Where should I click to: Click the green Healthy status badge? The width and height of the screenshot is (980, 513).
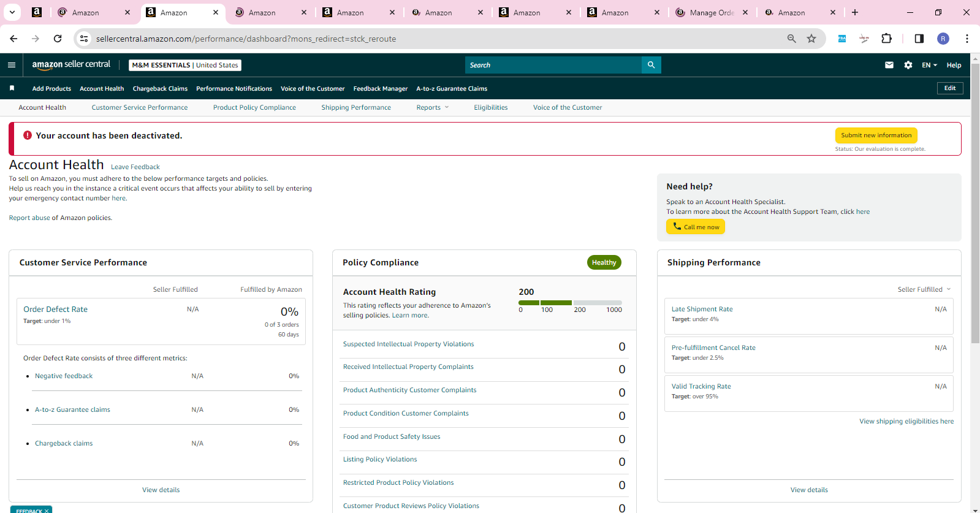(x=604, y=262)
